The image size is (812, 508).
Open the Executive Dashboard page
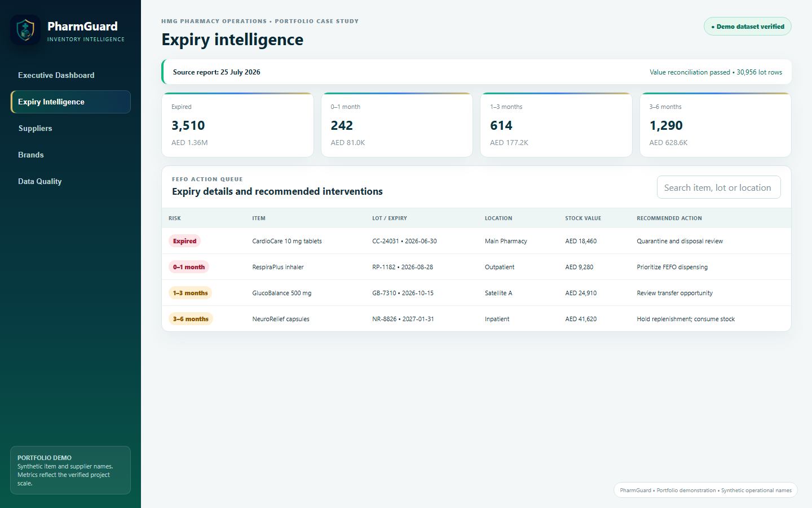click(70, 75)
